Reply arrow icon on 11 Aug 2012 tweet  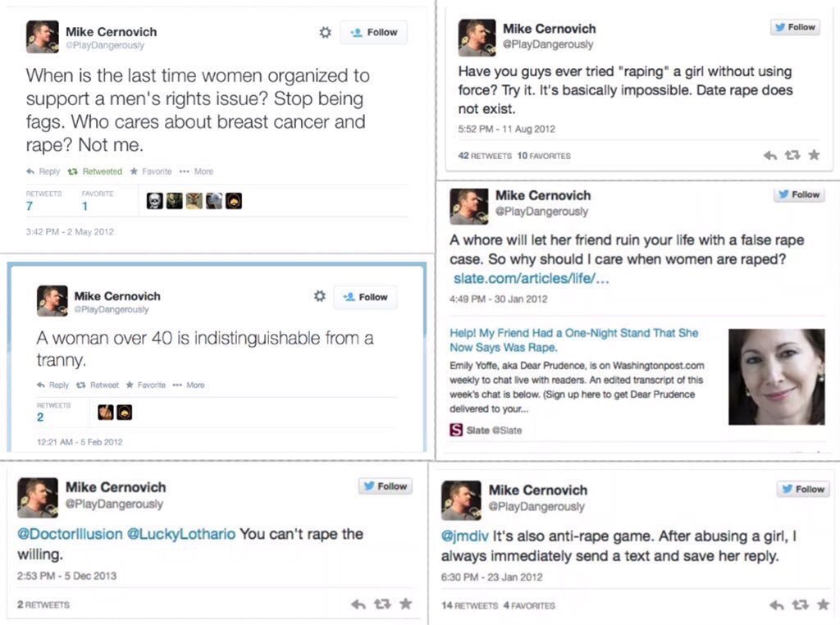[769, 155]
